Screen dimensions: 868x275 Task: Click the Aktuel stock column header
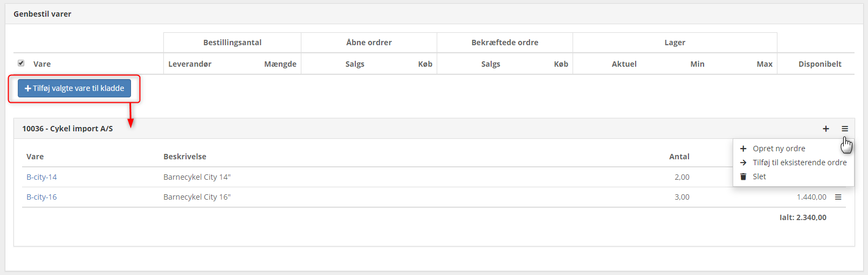click(624, 64)
